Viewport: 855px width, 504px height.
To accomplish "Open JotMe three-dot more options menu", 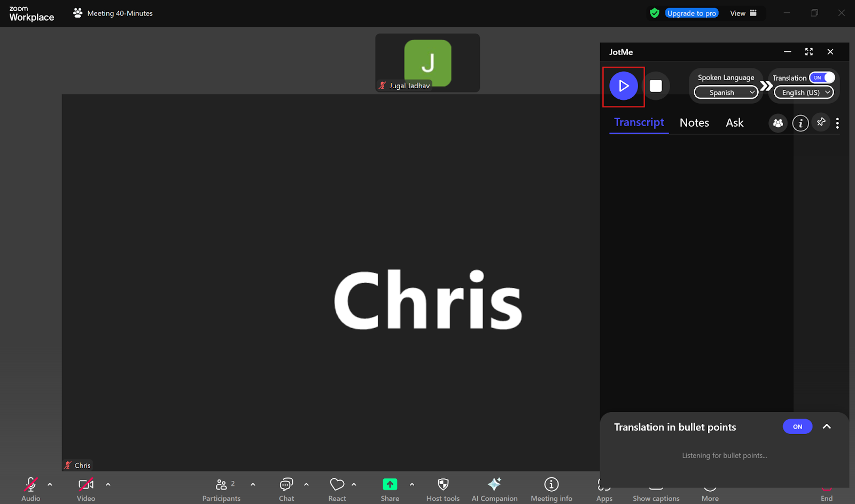I will pyautogui.click(x=837, y=123).
